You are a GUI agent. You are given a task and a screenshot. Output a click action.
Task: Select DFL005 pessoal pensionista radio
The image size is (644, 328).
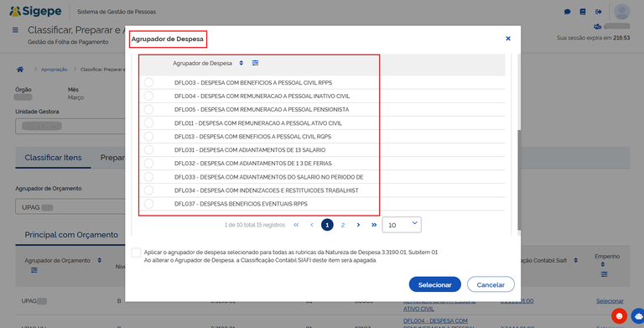(148, 109)
